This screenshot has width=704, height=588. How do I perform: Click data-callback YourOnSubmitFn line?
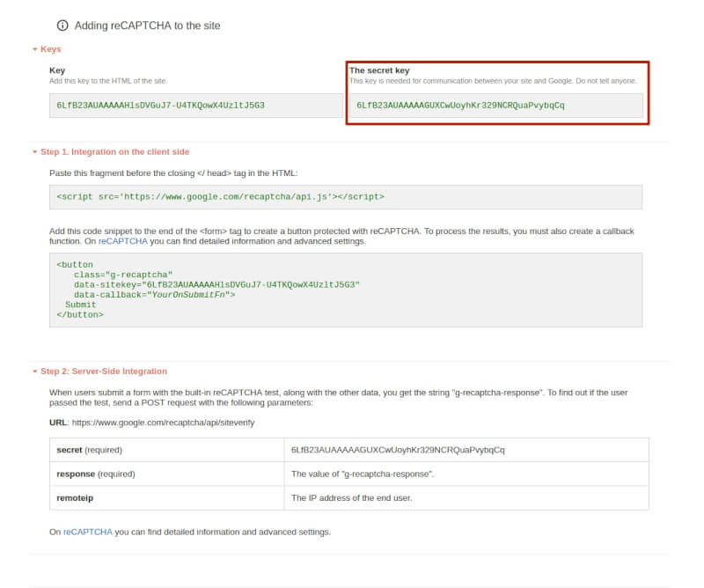point(155,295)
